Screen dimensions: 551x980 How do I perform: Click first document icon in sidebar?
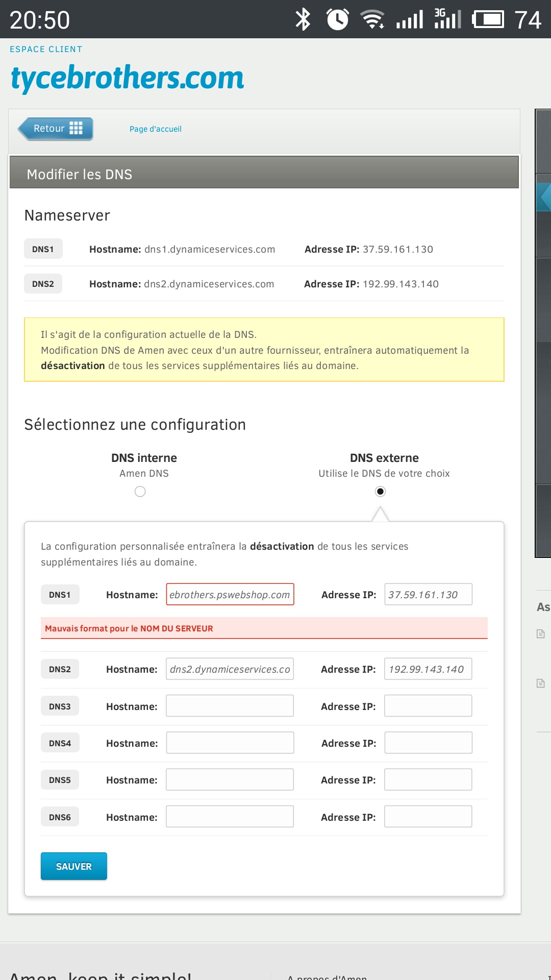[541, 634]
